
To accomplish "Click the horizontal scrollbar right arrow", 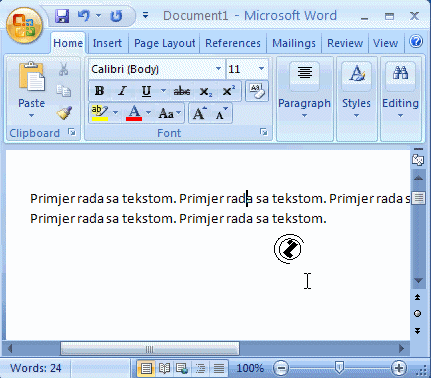I will [x=401, y=349].
